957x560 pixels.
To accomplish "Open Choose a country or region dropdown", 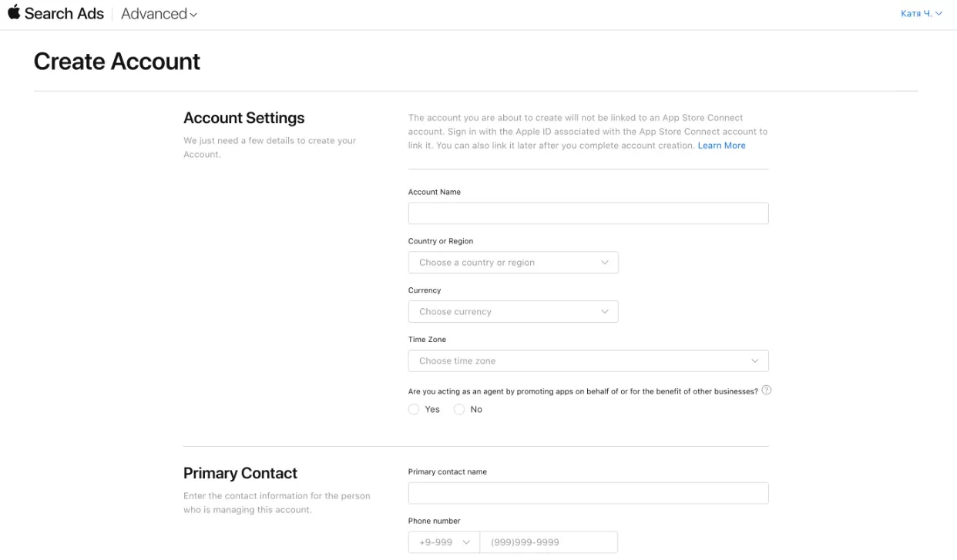I will tap(513, 263).
